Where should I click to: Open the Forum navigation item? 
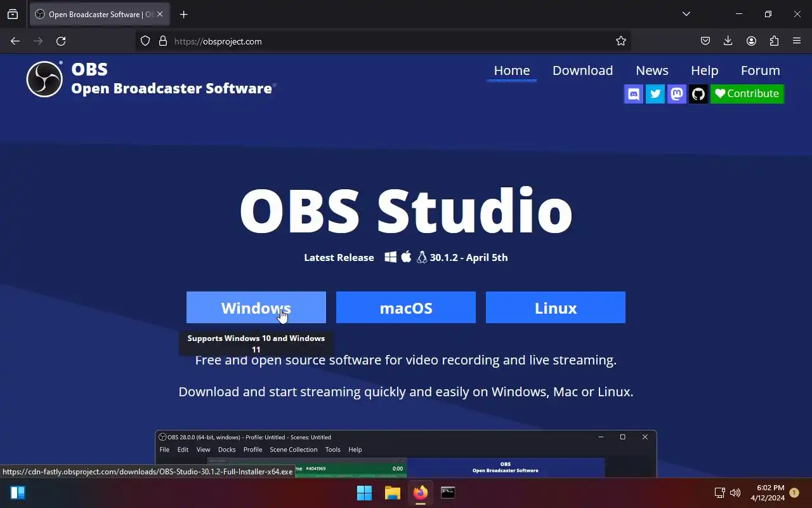[x=761, y=70]
